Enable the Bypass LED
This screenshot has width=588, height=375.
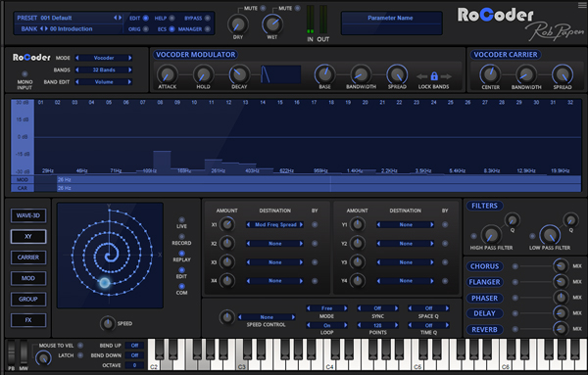click(208, 18)
